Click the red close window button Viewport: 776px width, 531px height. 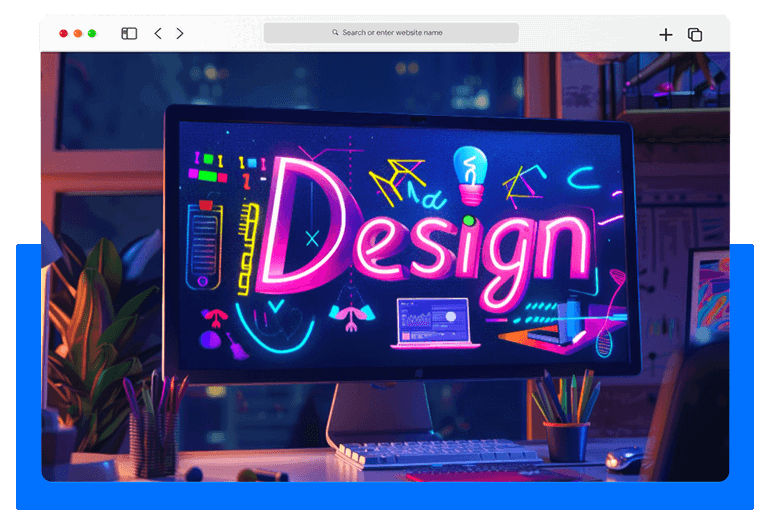click(63, 33)
